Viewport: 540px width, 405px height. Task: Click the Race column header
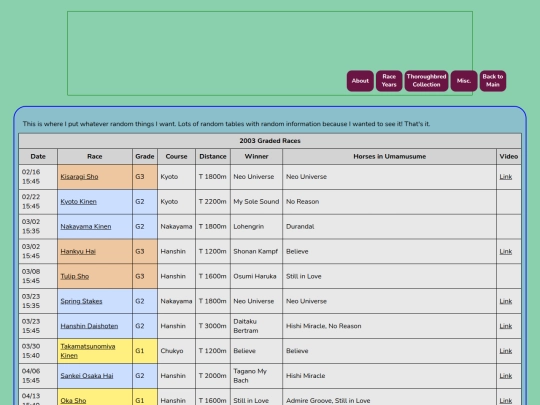click(x=95, y=156)
